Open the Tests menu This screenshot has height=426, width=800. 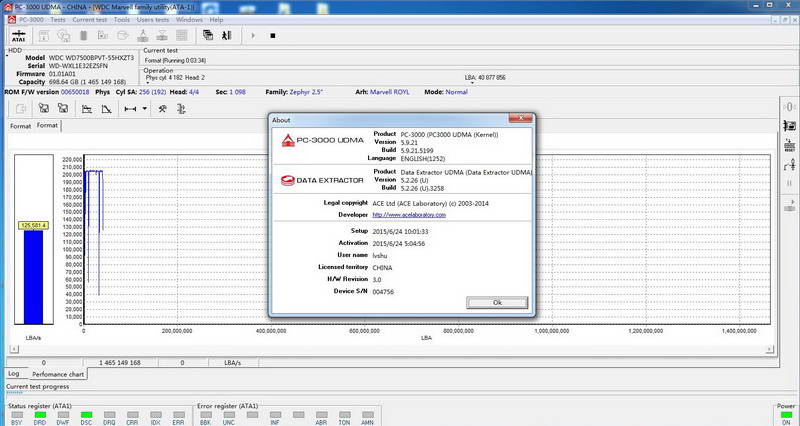pos(58,19)
